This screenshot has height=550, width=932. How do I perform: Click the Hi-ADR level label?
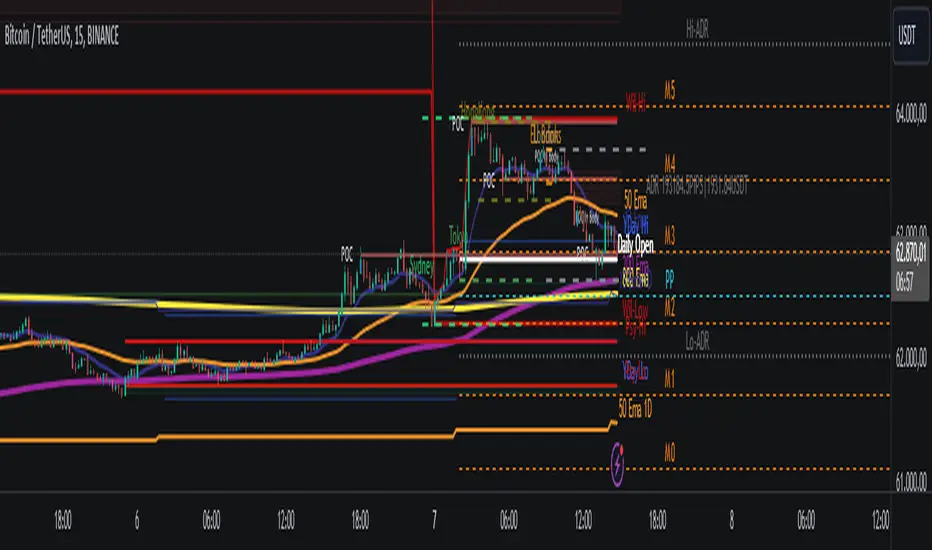(697, 29)
